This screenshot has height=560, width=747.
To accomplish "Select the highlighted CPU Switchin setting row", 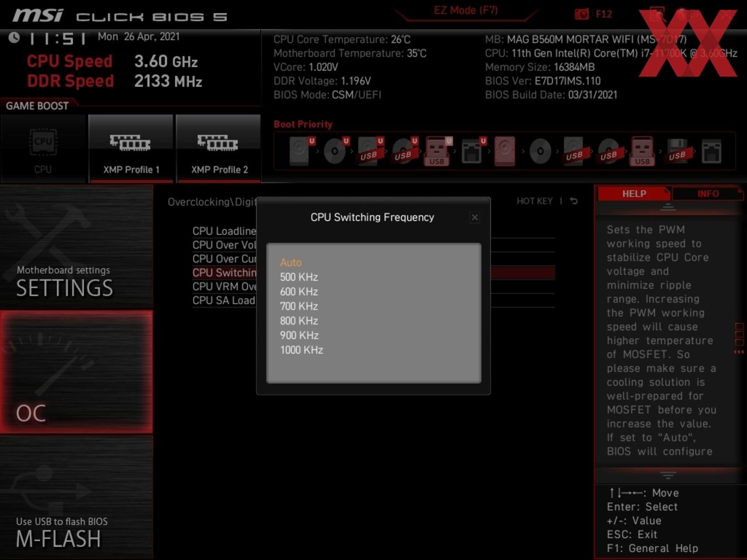I will tap(224, 272).
